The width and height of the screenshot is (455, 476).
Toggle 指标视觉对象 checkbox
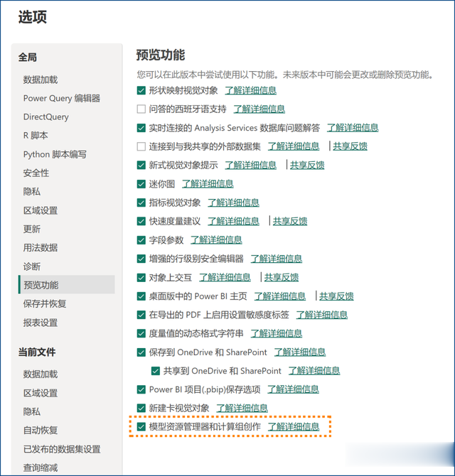(x=141, y=202)
